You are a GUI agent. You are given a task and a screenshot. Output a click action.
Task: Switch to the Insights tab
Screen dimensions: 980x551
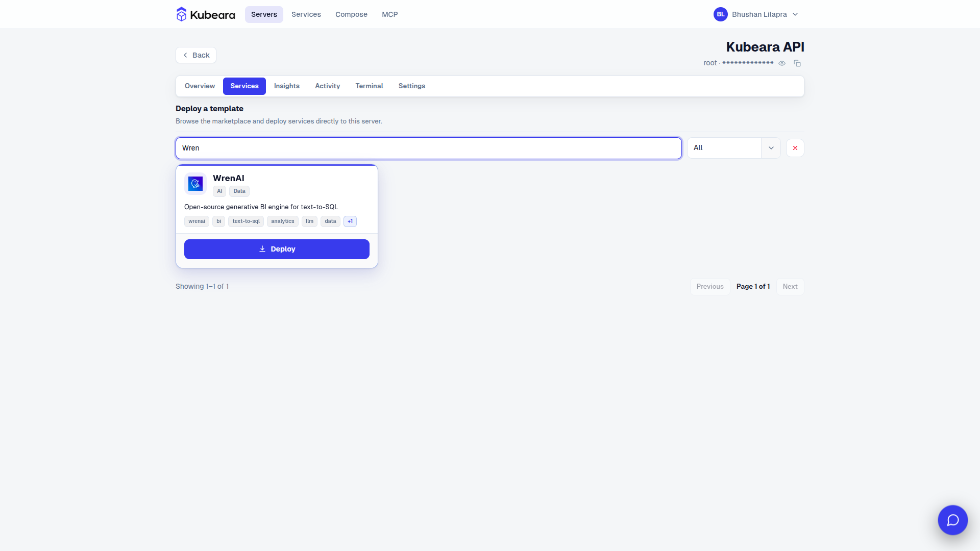tap(287, 86)
